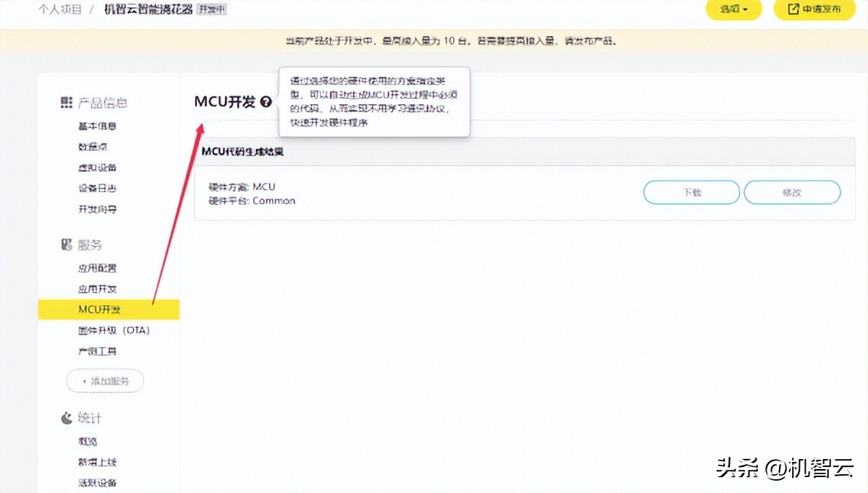Open the 设备日志 page
Image resolution: width=868 pixels, height=493 pixels.
pyautogui.click(x=96, y=189)
